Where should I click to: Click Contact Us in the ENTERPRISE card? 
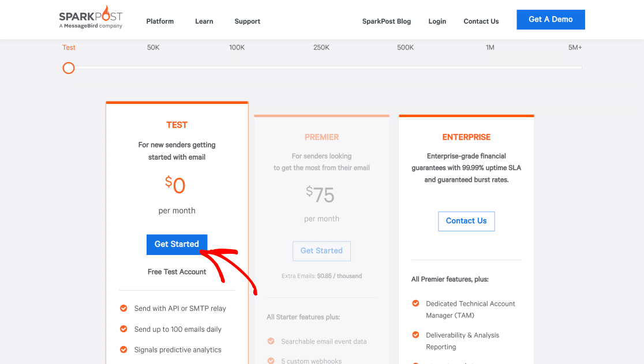click(466, 221)
